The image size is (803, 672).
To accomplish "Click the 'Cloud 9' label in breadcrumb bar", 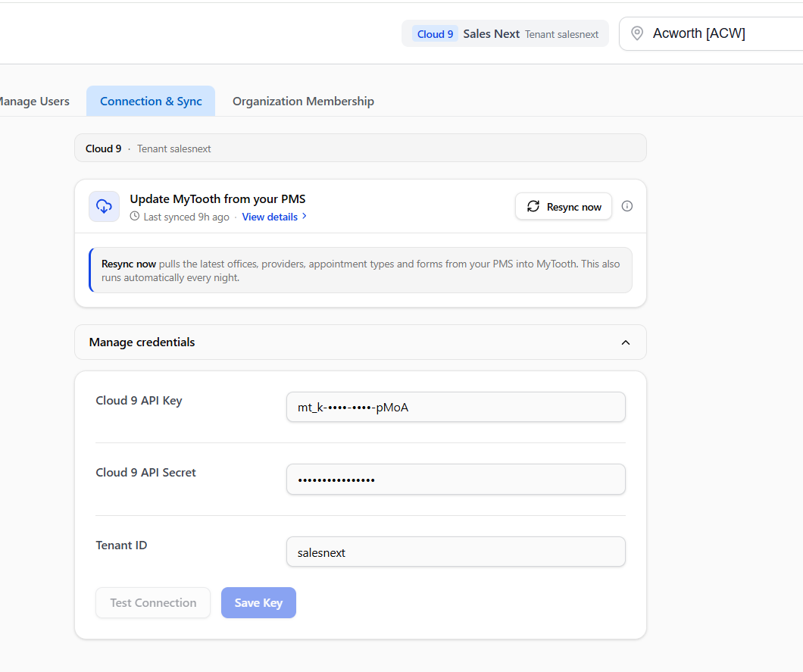I will pyautogui.click(x=104, y=148).
